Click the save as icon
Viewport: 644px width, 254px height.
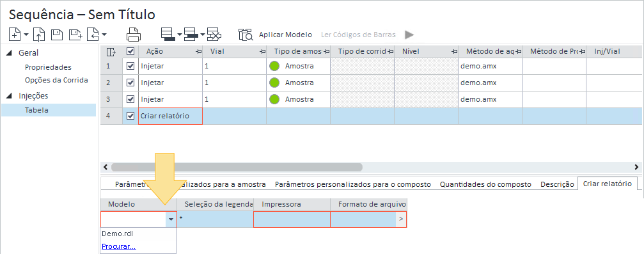[x=75, y=35]
